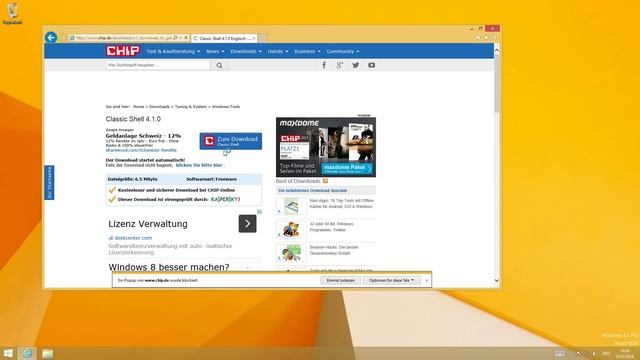This screenshot has height=360, width=640.
Task: Open the Browser-Hacks article text link
Action: pos(334,250)
